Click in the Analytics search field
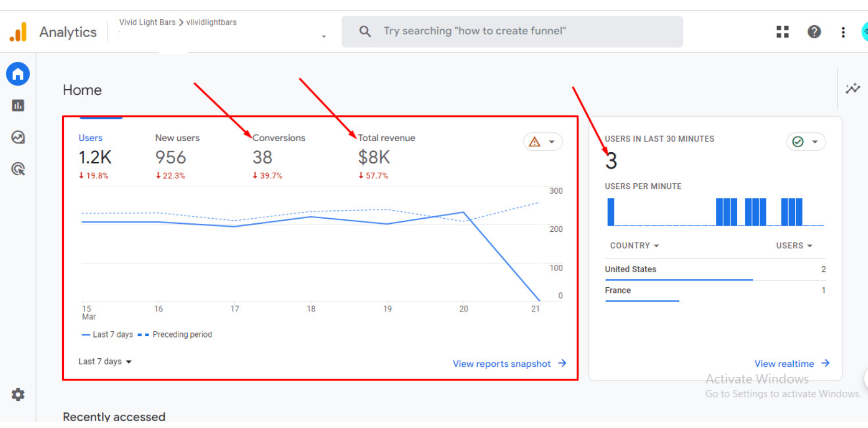The width and height of the screenshot is (868, 428). click(512, 31)
